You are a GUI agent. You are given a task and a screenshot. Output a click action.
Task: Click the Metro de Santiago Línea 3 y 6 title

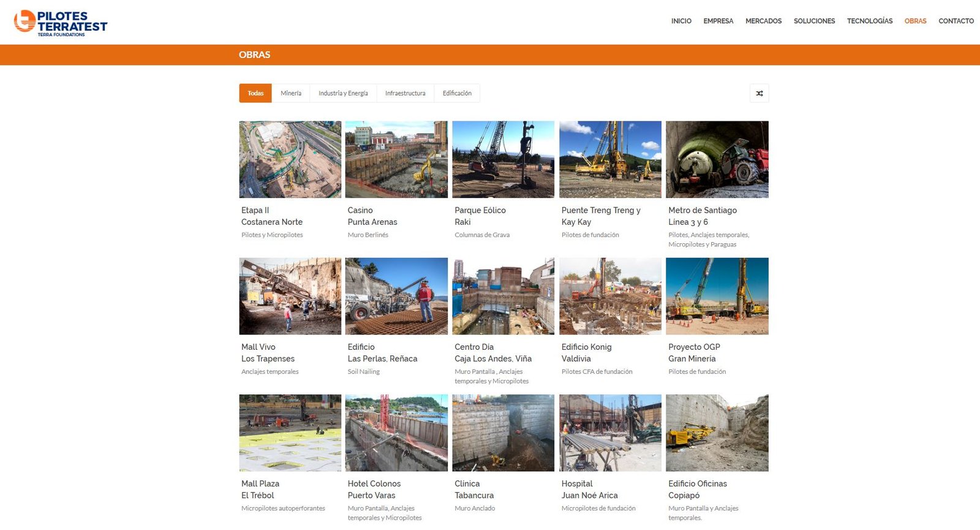703,216
